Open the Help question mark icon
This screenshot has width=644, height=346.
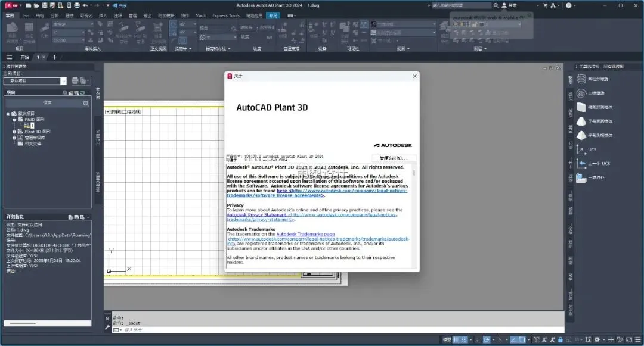pos(568,5)
